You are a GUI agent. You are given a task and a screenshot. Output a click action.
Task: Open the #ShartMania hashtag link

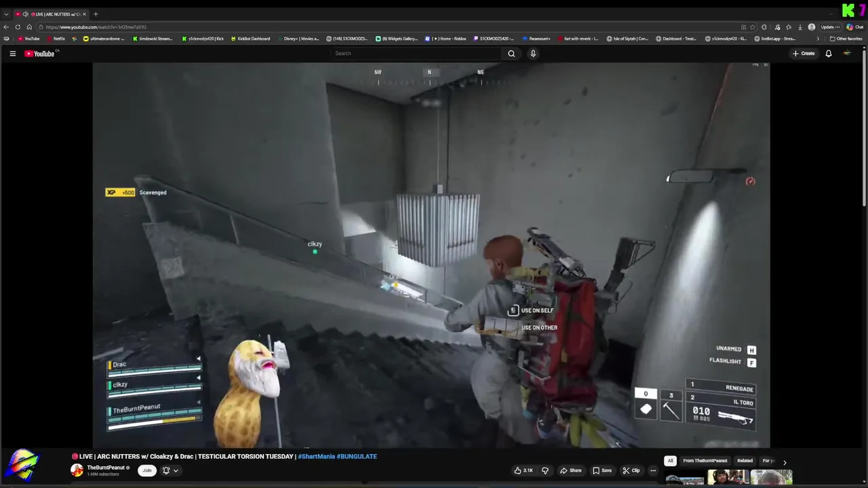click(x=316, y=457)
